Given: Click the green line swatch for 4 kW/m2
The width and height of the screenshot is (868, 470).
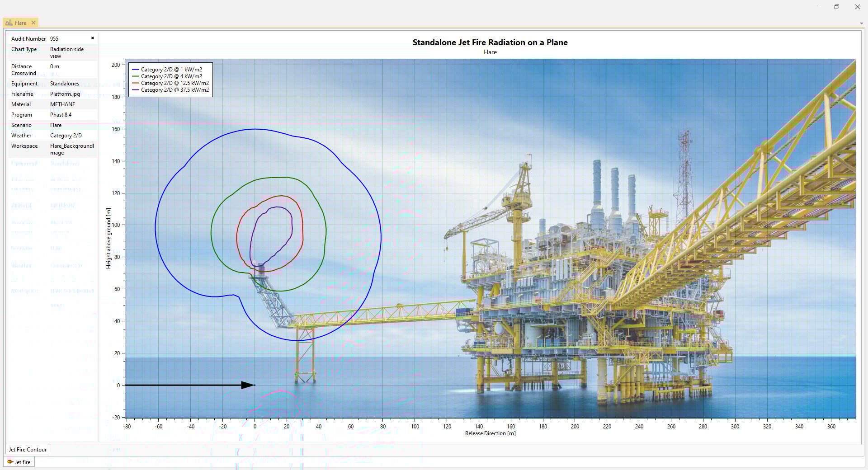Looking at the screenshot, I should pos(136,76).
